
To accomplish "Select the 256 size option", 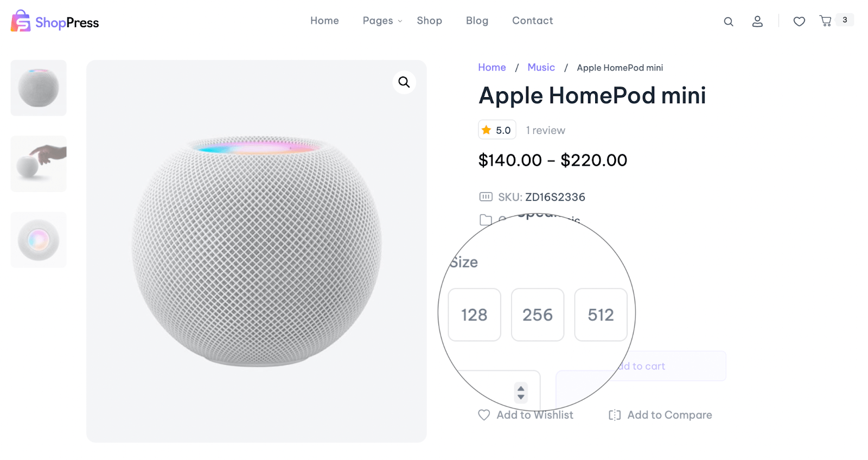I will click(538, 315).
